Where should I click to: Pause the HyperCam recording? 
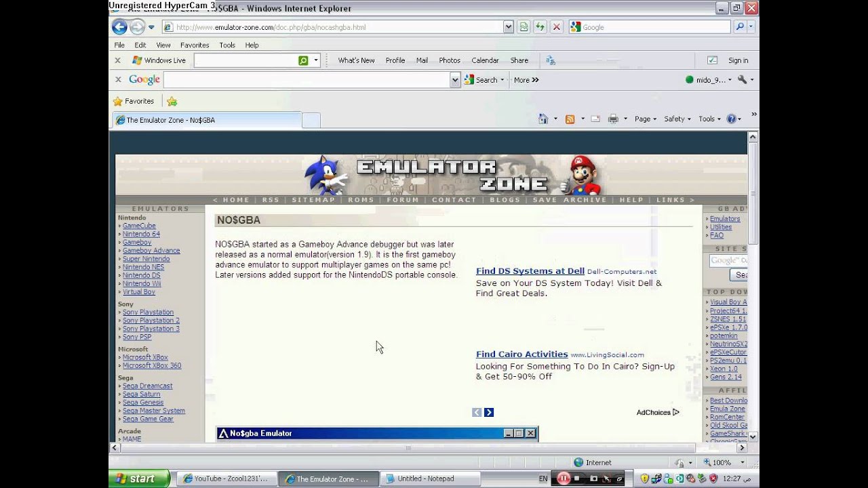(x=564, y=479)
